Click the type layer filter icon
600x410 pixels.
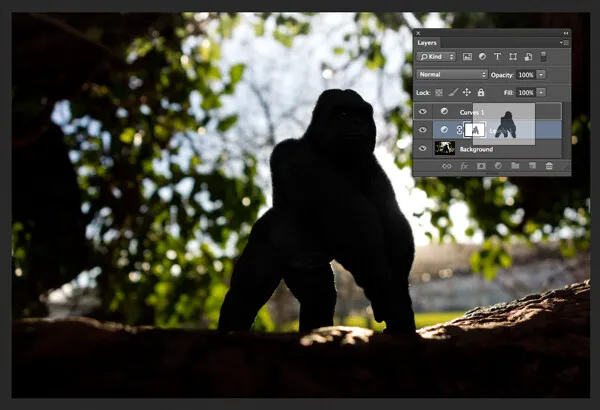pos(497,57)
